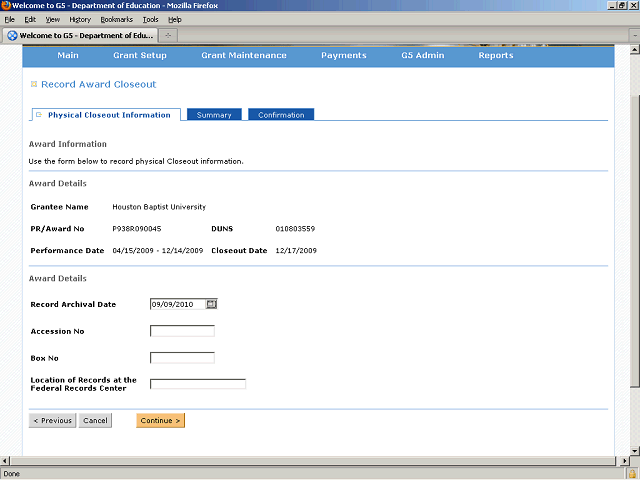Open the File menu

point(9,20)
